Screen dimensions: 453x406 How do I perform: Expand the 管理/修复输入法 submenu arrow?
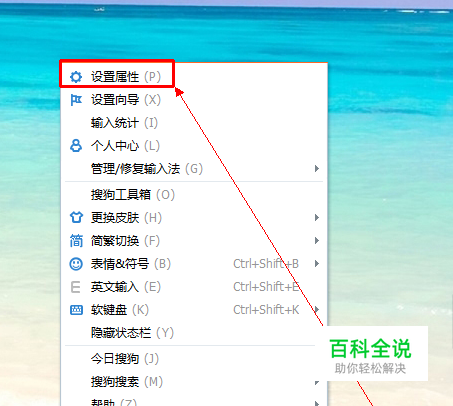tap(317, 169)
